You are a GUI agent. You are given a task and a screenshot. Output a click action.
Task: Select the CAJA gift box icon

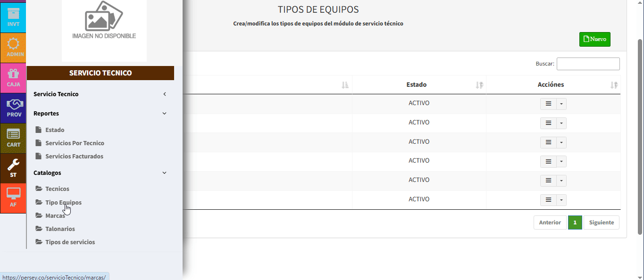[x=13, y=78]
